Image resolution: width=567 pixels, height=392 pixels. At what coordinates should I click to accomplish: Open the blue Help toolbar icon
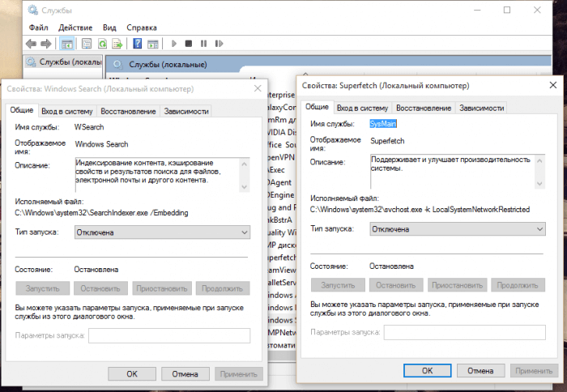(138, 44)
